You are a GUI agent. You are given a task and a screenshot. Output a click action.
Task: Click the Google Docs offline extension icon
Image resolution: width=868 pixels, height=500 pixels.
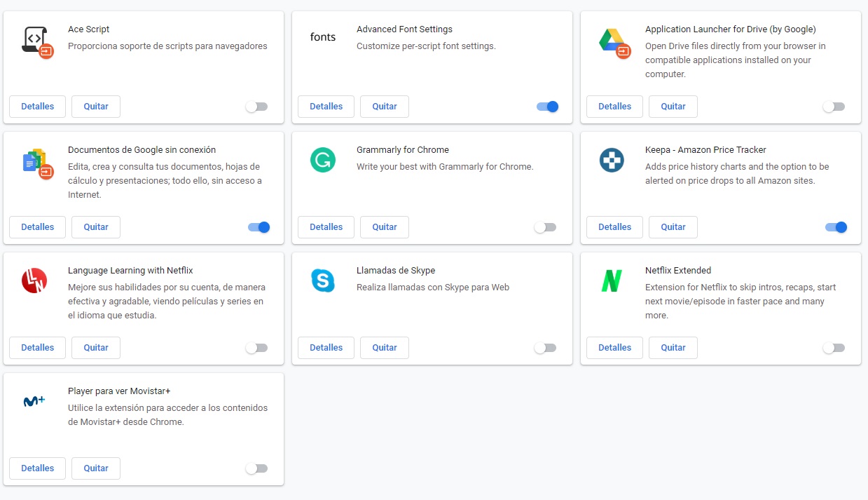pyautogui.click(x=37, y=163)
